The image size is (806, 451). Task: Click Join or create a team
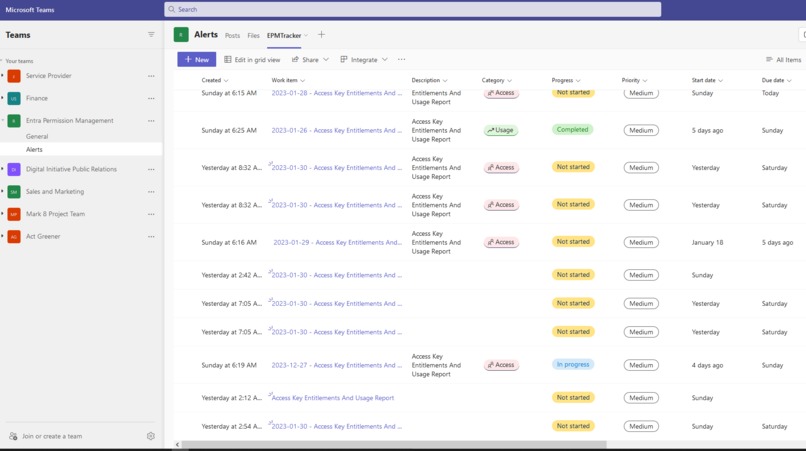pos(52,436)
